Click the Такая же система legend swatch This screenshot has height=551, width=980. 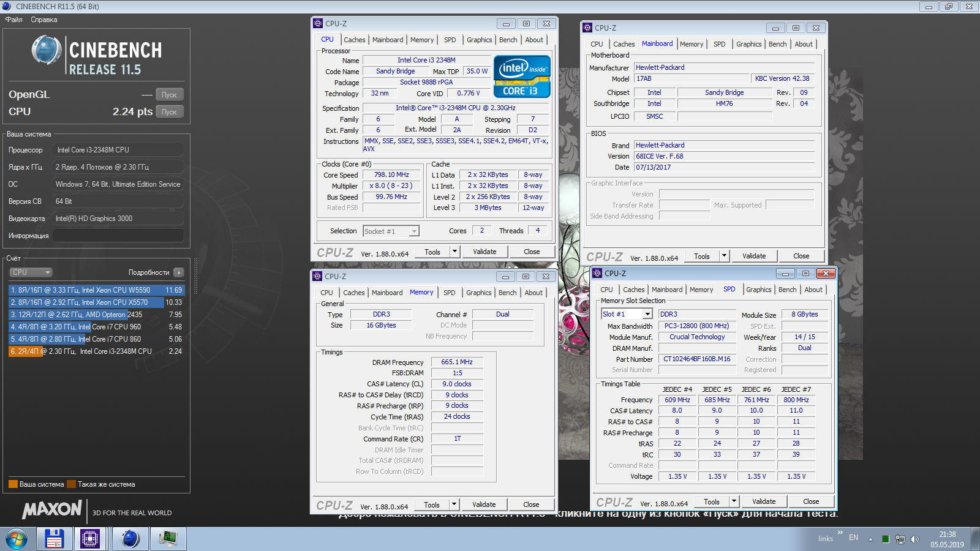pyautogui.click(x=72, y=484)
